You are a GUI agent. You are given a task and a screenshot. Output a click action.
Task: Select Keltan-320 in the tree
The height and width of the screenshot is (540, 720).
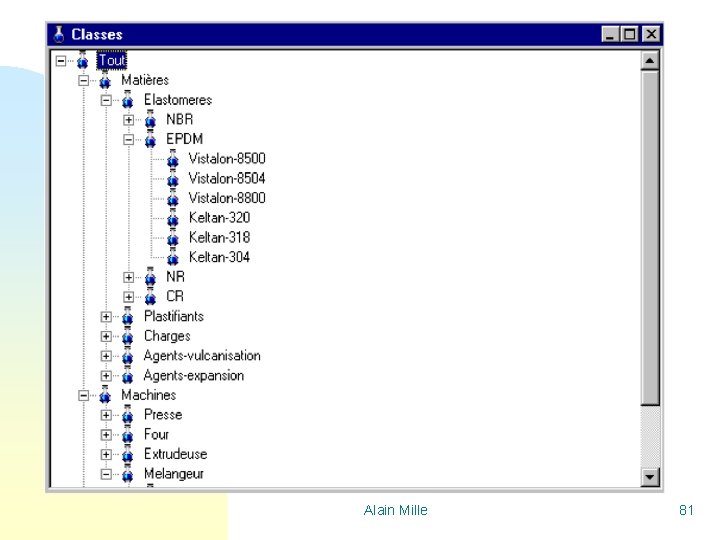tap(219, 218)
